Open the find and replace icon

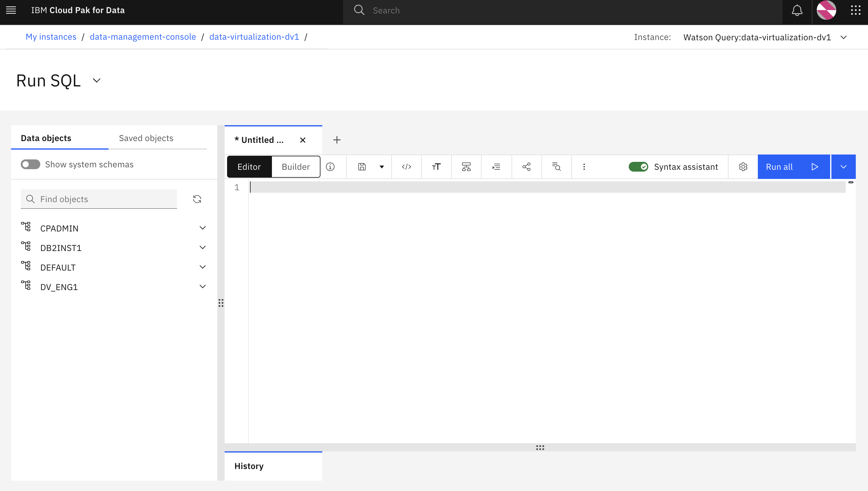556,167
